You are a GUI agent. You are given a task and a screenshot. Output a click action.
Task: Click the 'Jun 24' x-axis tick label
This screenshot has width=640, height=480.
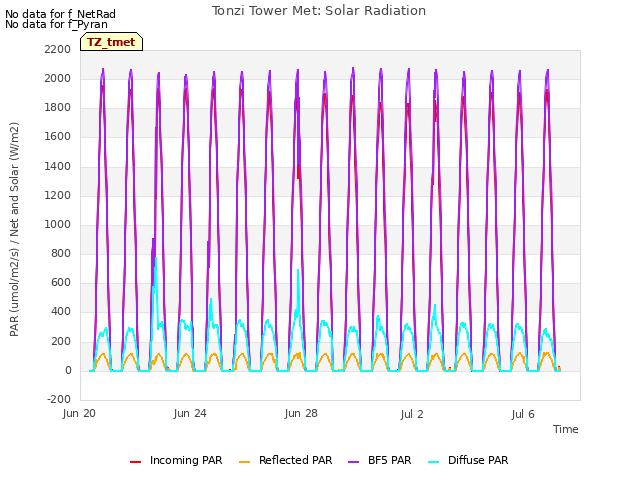[190, 413]
